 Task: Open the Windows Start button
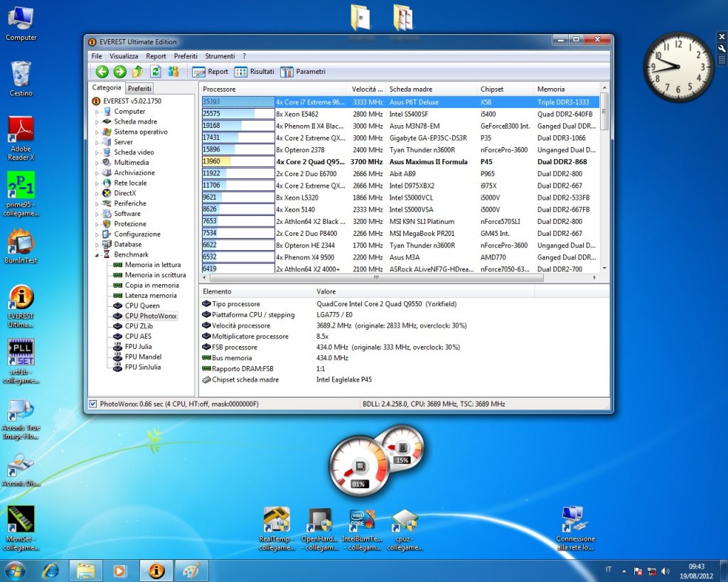(x=16, y=571)
